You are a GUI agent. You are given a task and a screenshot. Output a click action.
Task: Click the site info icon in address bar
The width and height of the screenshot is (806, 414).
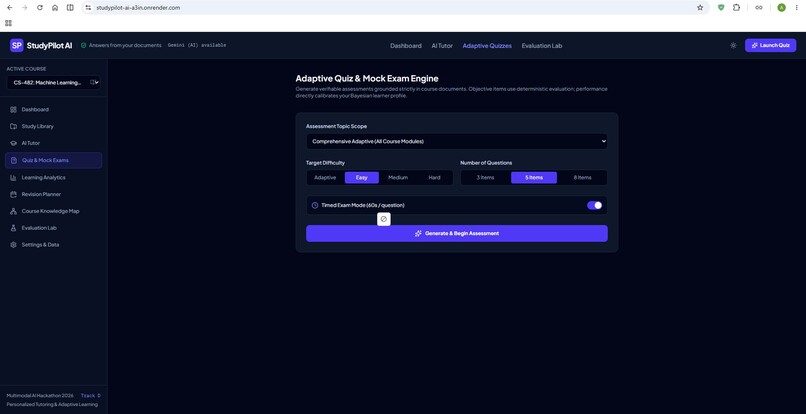coord(88,8)
